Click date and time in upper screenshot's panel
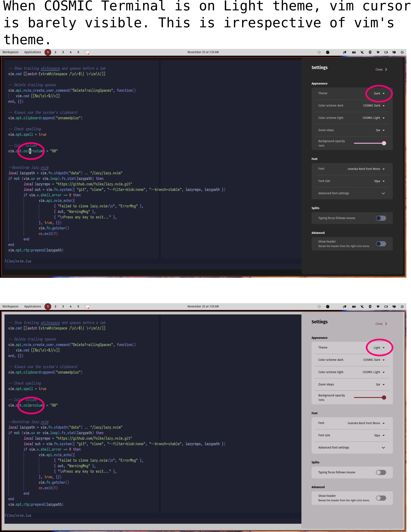This screenshot has width=411, height=532. 203,52
